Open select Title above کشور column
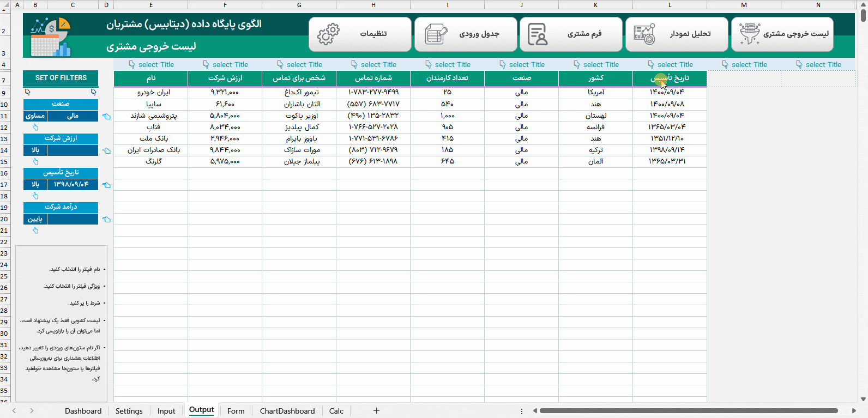The height and width of the screenshot is (418, 868). coord(596,64)
